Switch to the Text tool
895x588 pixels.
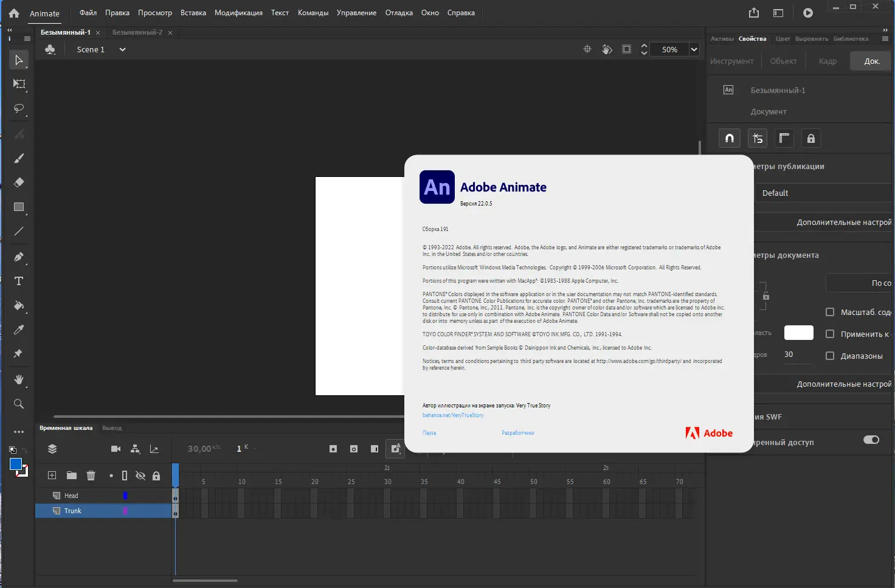pos(18,281)
